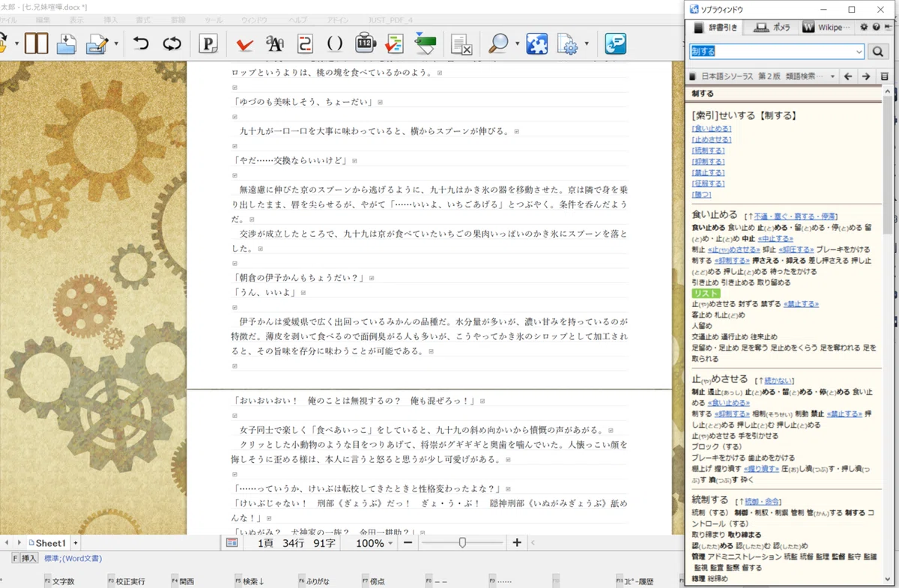Viewport: 899px width, 588px height.
Task: Open the character counter icon
Action: pos(364,43)
